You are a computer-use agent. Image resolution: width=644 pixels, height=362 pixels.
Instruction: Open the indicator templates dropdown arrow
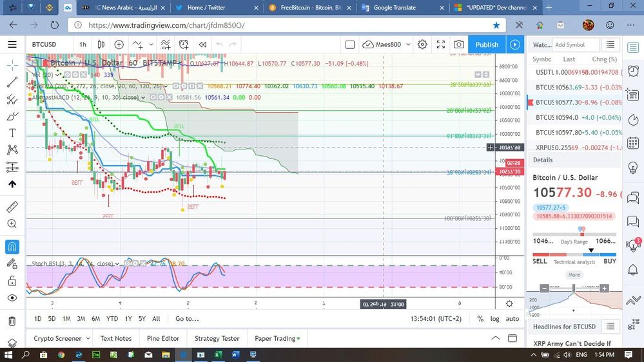coord(151,44)
